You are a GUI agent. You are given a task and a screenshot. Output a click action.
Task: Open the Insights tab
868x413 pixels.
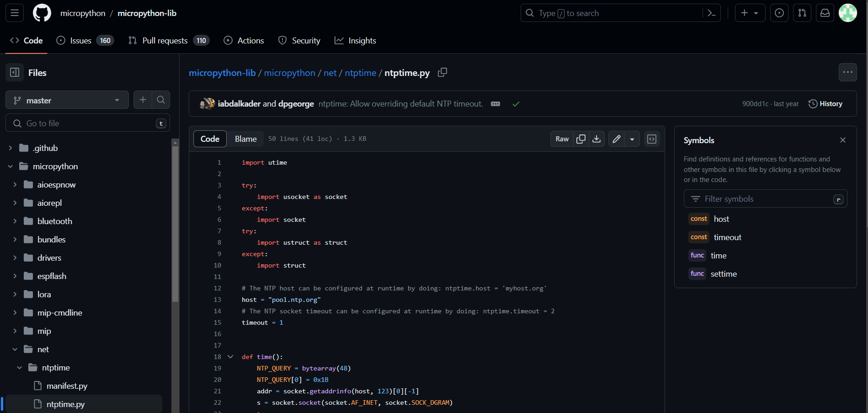pyautogui.click(x=355, y=41)
